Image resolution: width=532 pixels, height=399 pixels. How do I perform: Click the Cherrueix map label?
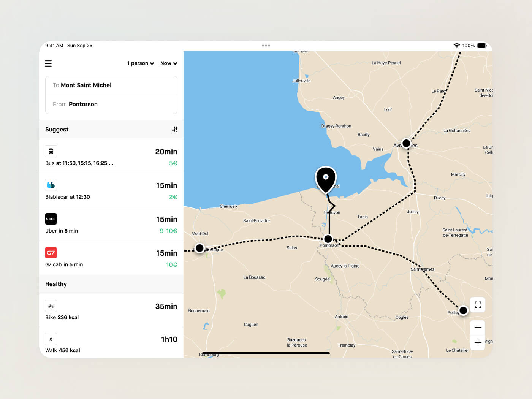[x=229, y=206]
